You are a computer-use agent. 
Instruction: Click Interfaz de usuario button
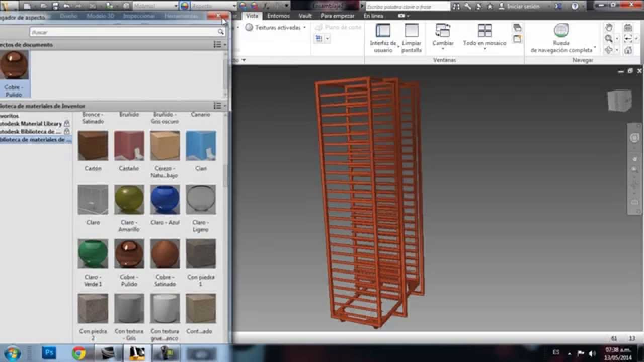coord(383,39)
